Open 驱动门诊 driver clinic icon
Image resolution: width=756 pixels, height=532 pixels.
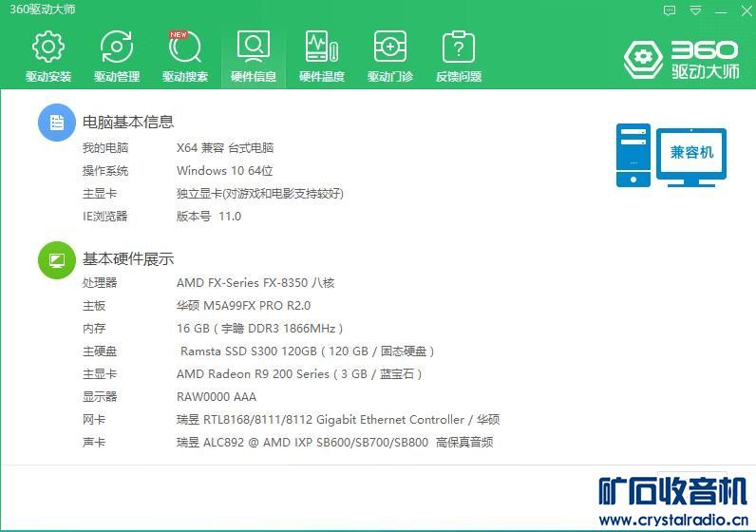(x=390, y=56)
